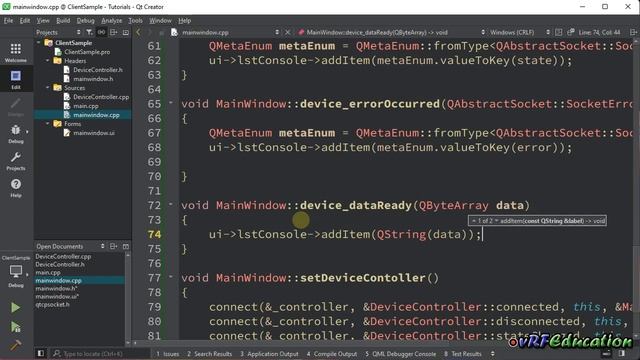Open the Analyze menu
The width and height of the screenshot is (640, 360).
pyautogui.click(x=111, y=20)
